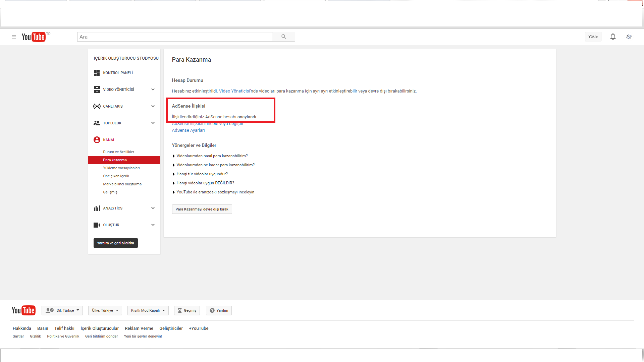Click the Reklam Verme footer link

pyautogui.click(x=139, y=328)
